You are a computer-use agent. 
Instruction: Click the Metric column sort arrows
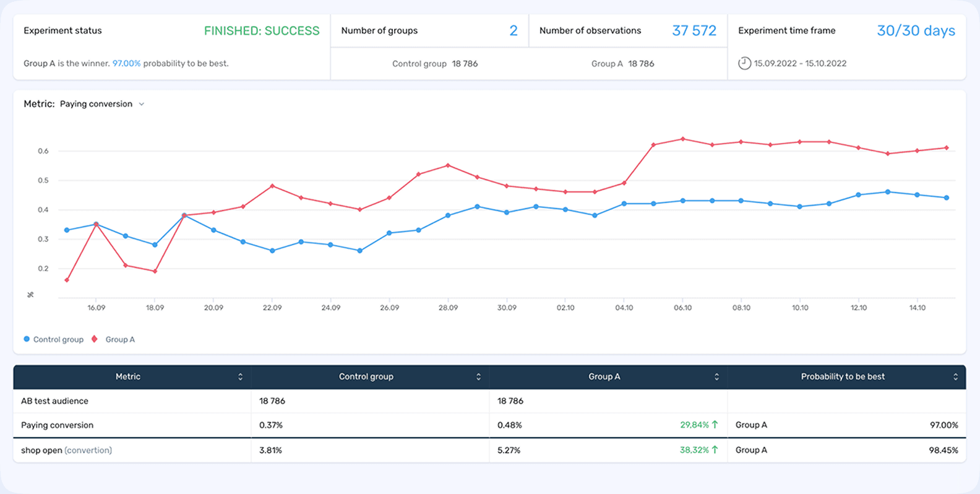click(240, 377)
